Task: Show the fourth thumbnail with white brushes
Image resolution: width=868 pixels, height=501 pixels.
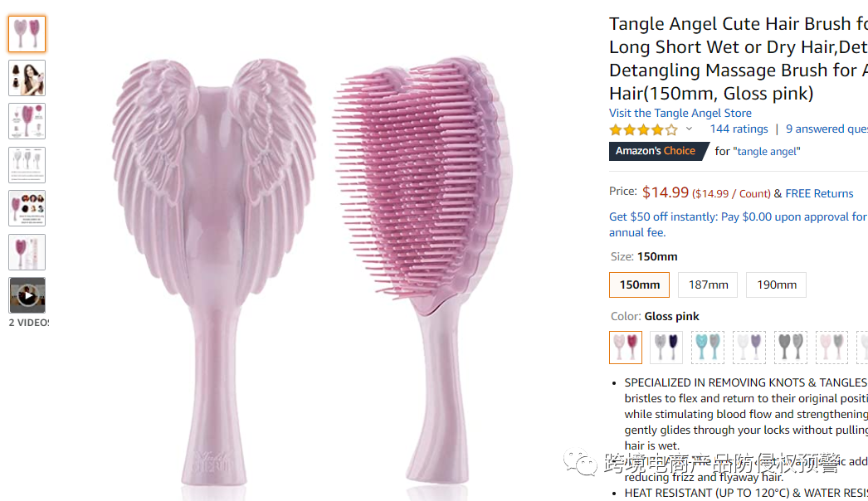Action: (x=27, y=165)
